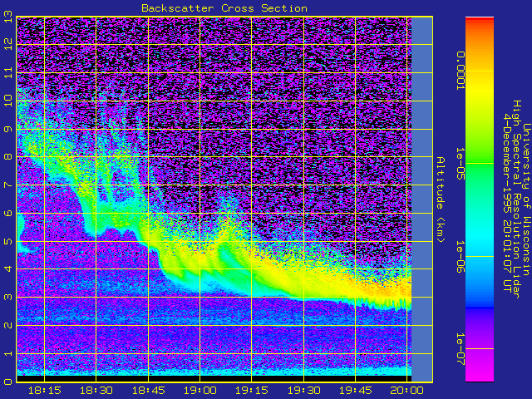Viewport: 532px width, 399px height.
Task: Click altitude label 11 on left axis
Action: point(7,72)
